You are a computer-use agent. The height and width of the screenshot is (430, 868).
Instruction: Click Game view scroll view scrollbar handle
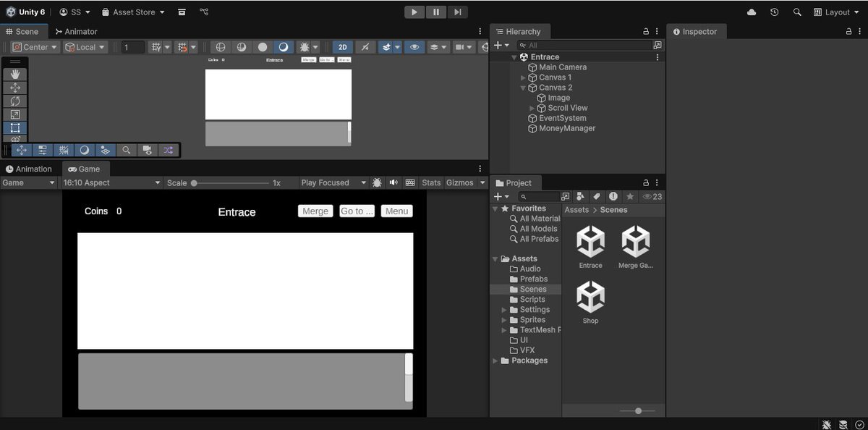click(409, 364)
